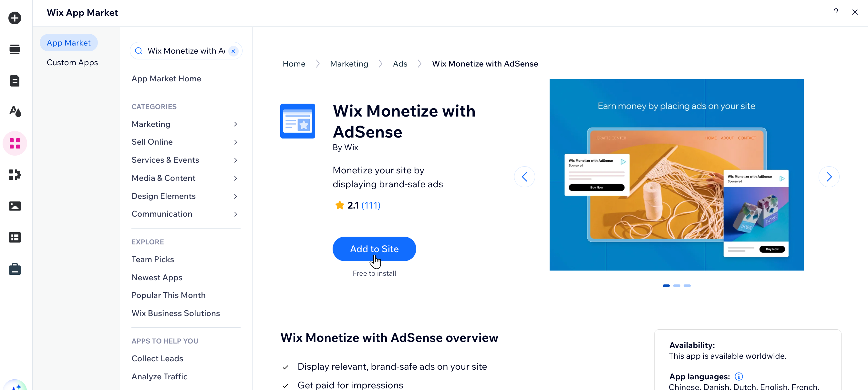
Task: Toggle the Custom Apps section
Action: pos(72,62)
